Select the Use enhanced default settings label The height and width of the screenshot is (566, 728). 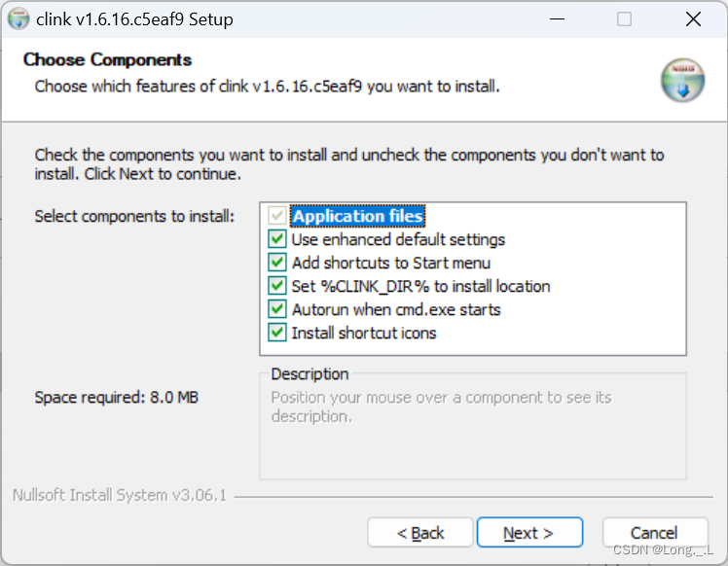pos(398,240)
